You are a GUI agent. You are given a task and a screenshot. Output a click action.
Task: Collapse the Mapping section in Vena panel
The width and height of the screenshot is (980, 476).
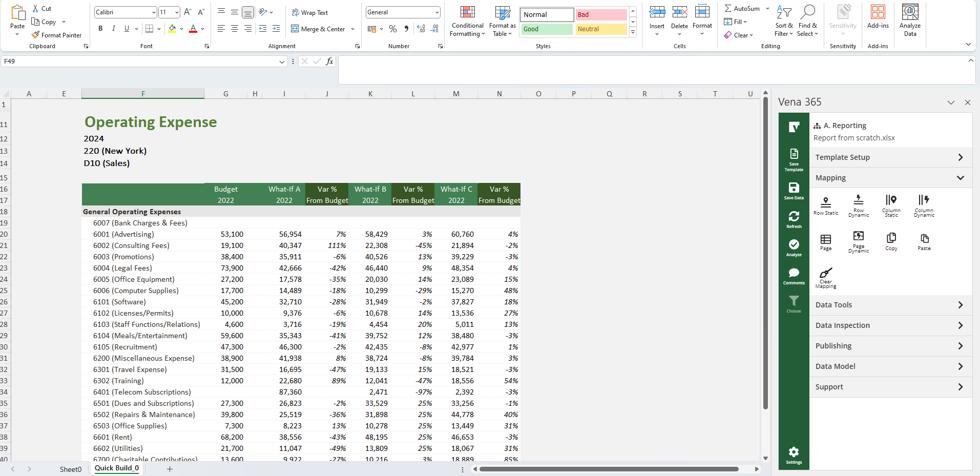click(961, 177)
